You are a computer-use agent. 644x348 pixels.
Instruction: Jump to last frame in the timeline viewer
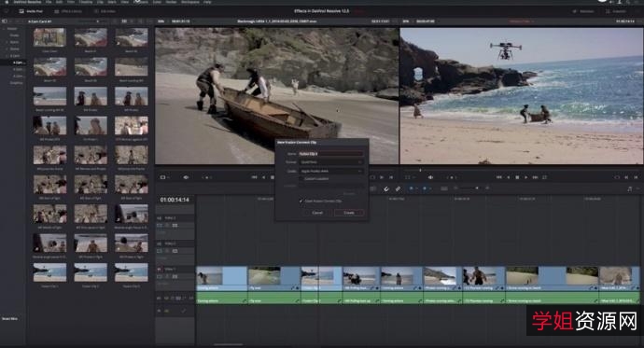(535, 177)
